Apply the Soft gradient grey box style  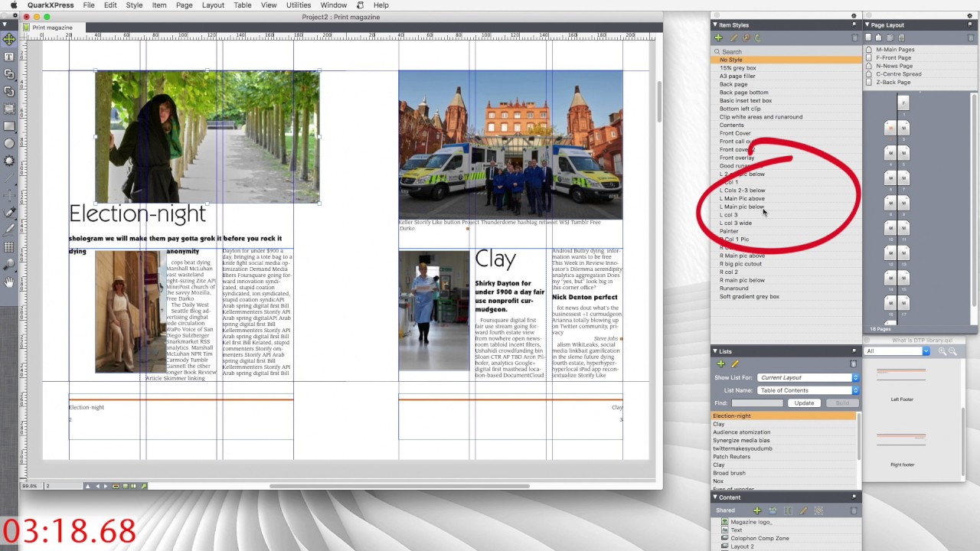[749, 297]
